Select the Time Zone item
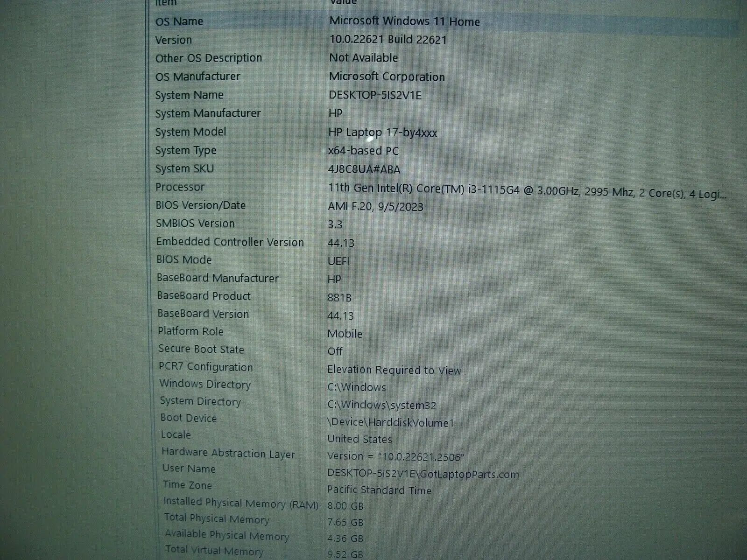The width and height of the screenshot is (747, 560). pos(187,485)
